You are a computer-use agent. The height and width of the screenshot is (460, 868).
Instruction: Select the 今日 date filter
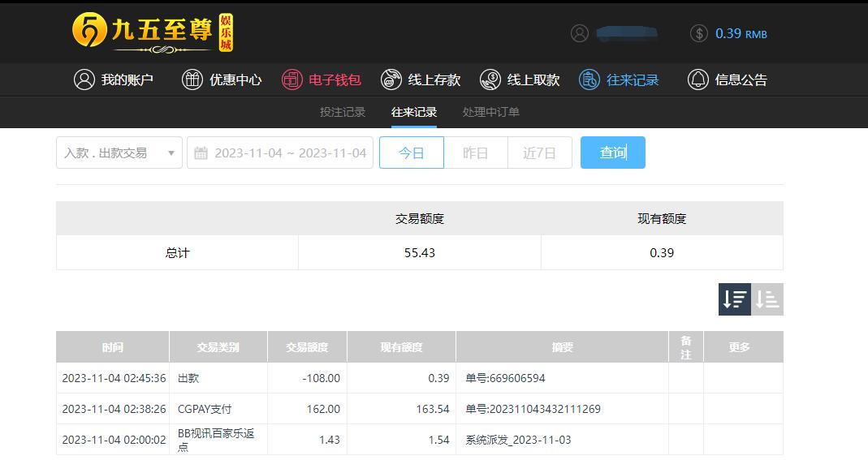pos(412,153)
